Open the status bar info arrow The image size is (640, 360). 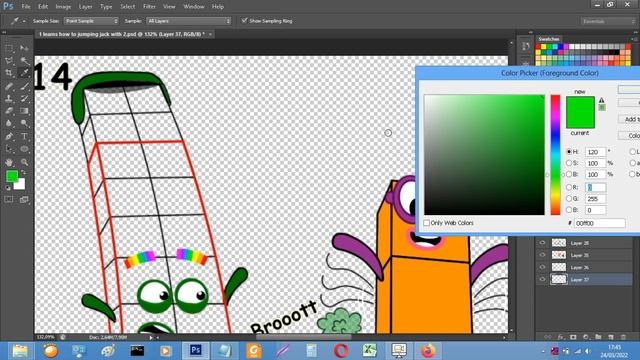tap(151, 338)
